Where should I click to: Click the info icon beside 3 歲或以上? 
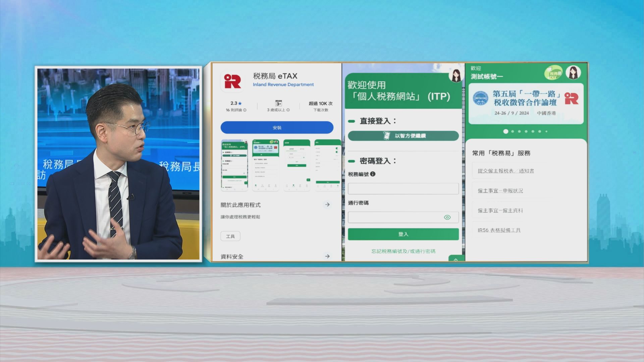coord(288,110)
